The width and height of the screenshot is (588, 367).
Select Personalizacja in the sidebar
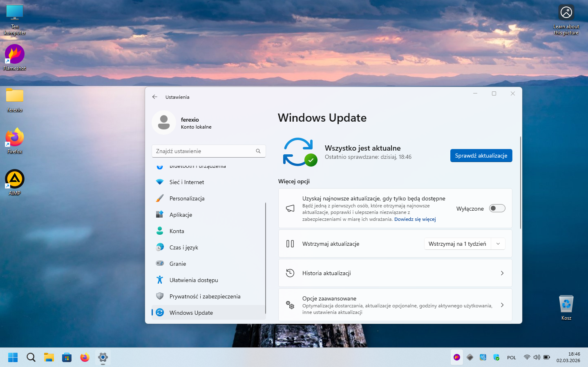pyautogui.click(x=187, y=198)
